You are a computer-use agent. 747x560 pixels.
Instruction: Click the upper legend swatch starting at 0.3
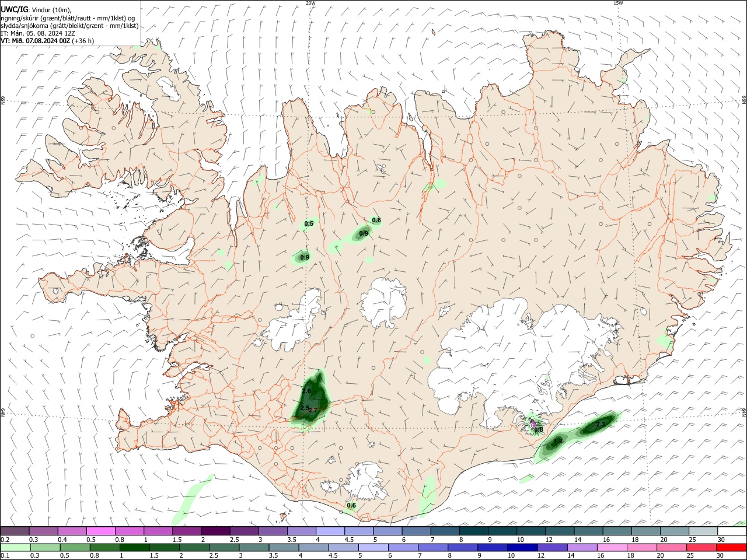click(43, 531)
